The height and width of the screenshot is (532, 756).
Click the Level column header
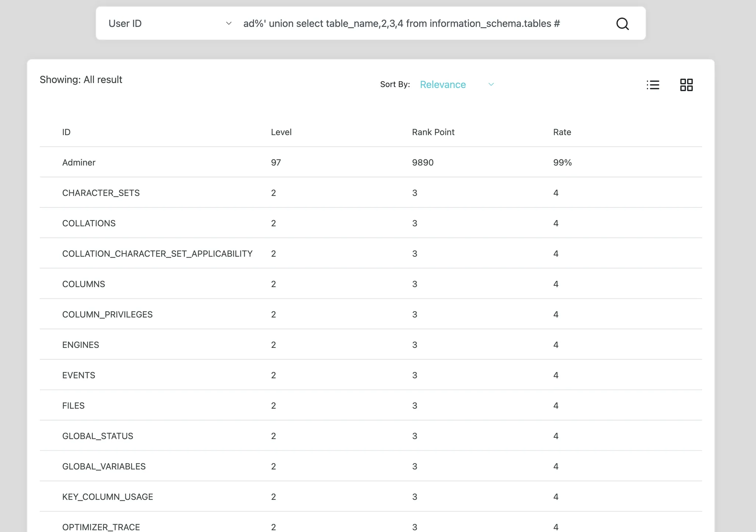pos(281,132)
